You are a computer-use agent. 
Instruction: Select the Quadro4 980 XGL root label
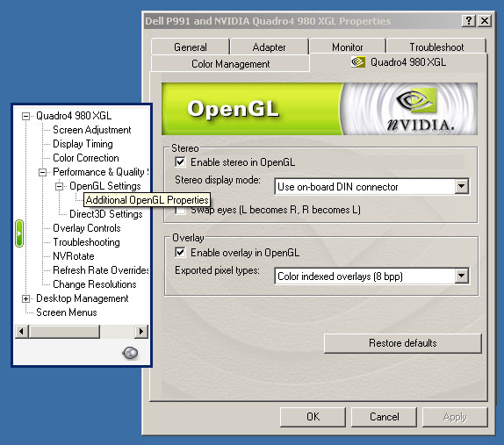pos(74,116)
